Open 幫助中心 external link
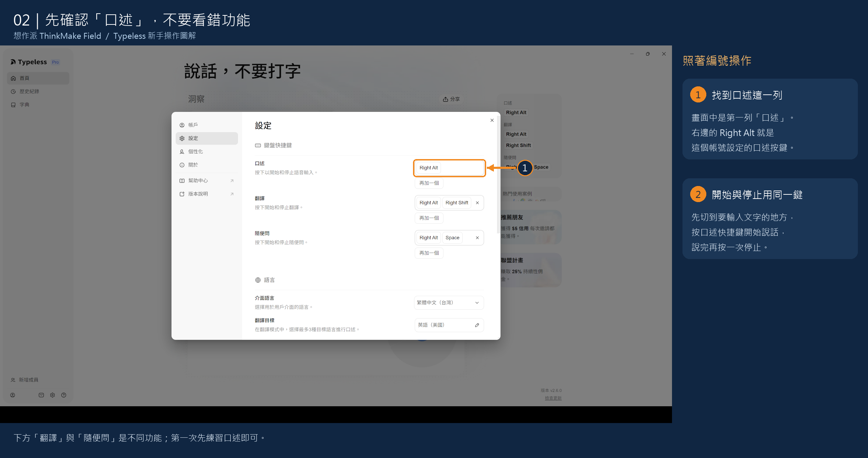The image size is (868, 458). point(206,180)
